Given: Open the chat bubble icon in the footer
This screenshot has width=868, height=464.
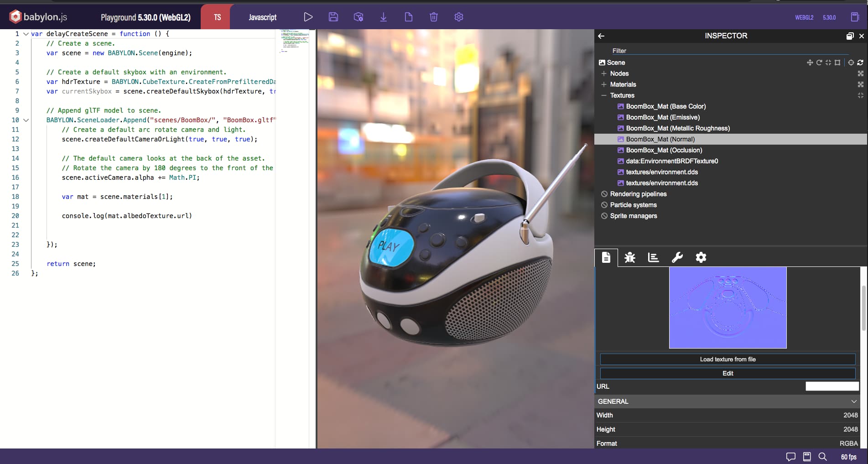Looking at the screenshot, I should pyautogui.click(x=791, y=457).
